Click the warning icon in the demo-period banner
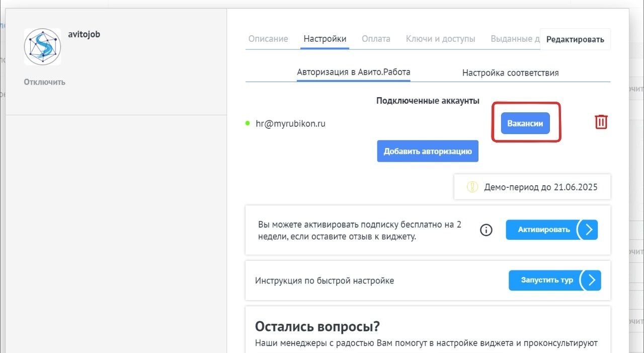Viewport: 644px width, 353px height. [471, 186]
